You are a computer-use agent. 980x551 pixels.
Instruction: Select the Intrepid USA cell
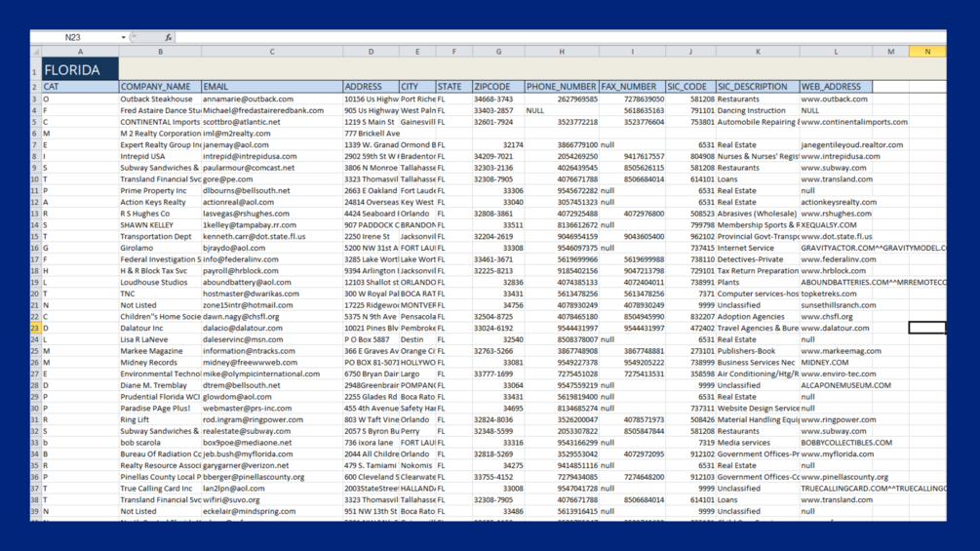(x=160, y=156)
